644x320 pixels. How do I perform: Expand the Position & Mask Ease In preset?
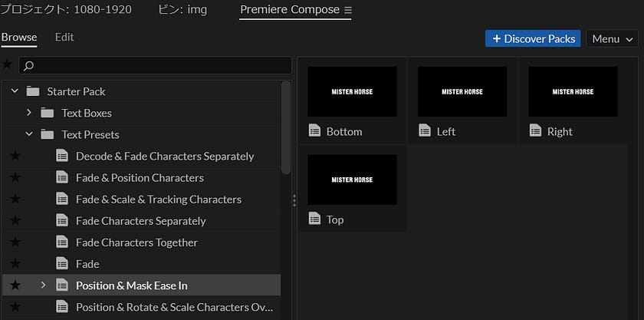coord(43,285)
